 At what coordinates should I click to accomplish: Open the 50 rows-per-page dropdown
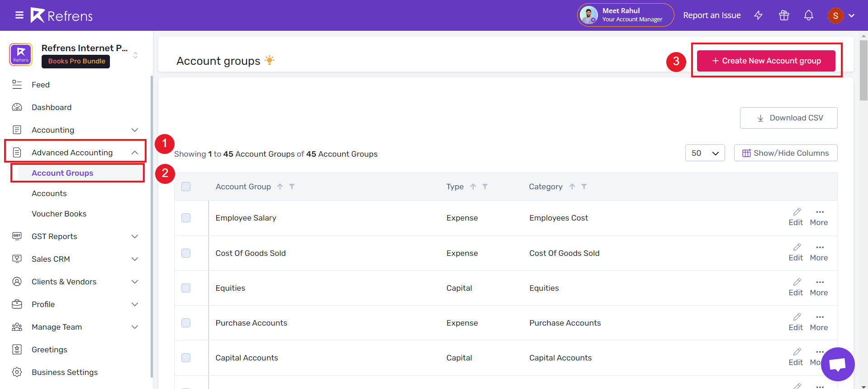705,153
